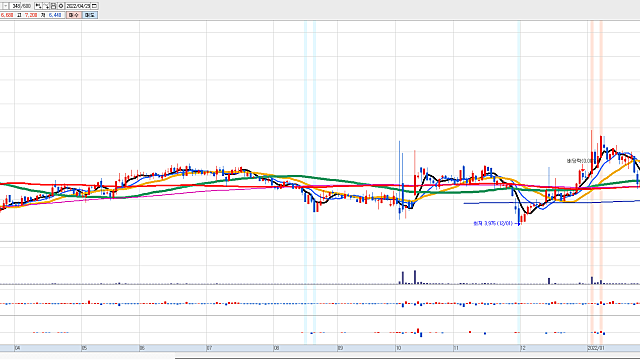Click the month 07 label on the time axis
Image resolution: width=640 pixels, height=360 pixels.
(x=209, y=348)
